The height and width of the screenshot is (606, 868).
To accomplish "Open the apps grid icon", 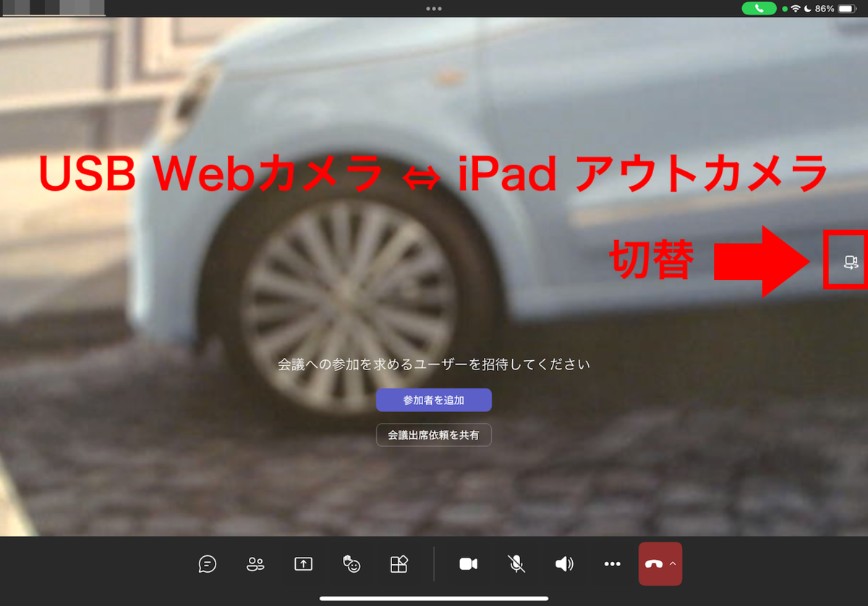I will 399,564.
